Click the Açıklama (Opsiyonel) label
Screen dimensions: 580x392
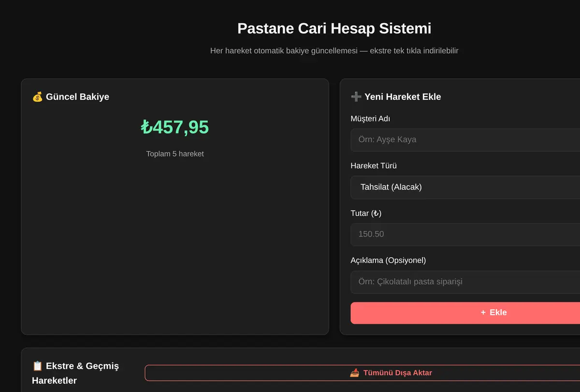[388, 261]
